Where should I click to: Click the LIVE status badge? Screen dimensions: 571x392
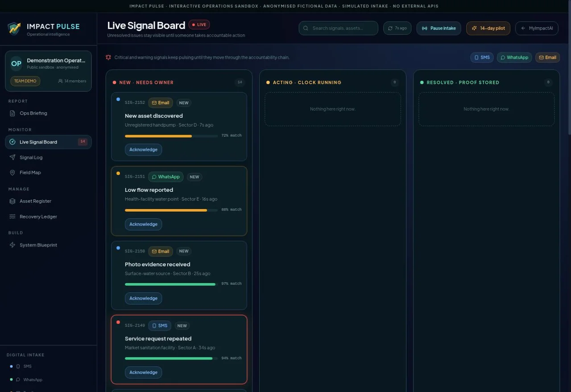[x=199, y=25]
